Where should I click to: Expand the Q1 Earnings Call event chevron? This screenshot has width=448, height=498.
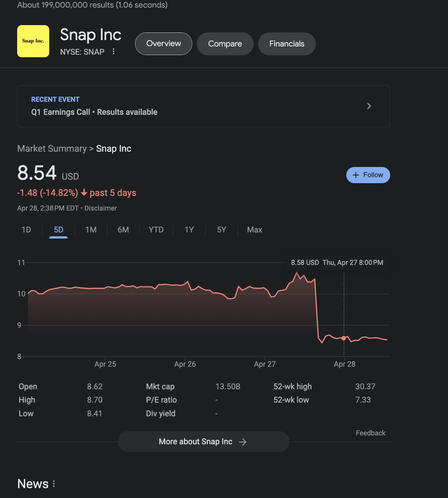(x=369, y=106)
